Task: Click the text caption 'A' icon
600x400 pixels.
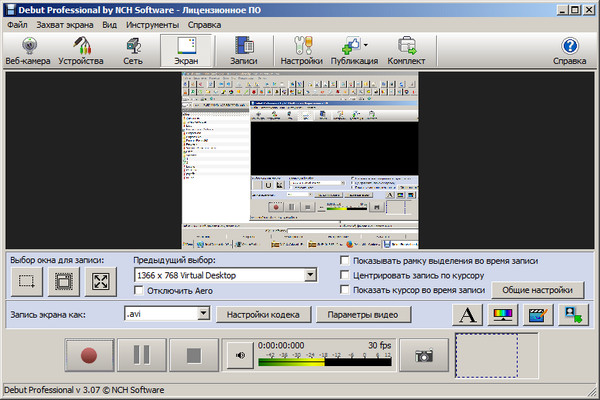Action: coord(467,316)
